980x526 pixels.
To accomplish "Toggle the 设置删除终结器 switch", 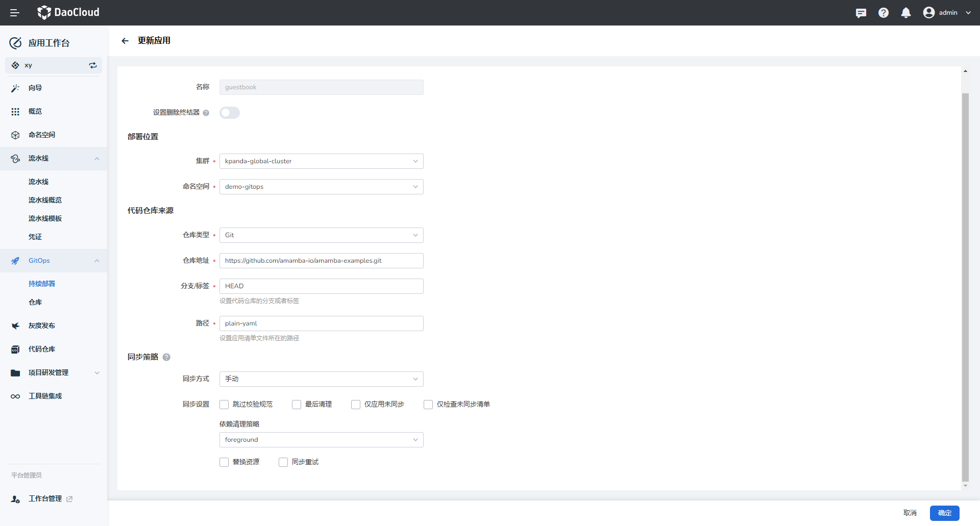I will click(230, 113).
